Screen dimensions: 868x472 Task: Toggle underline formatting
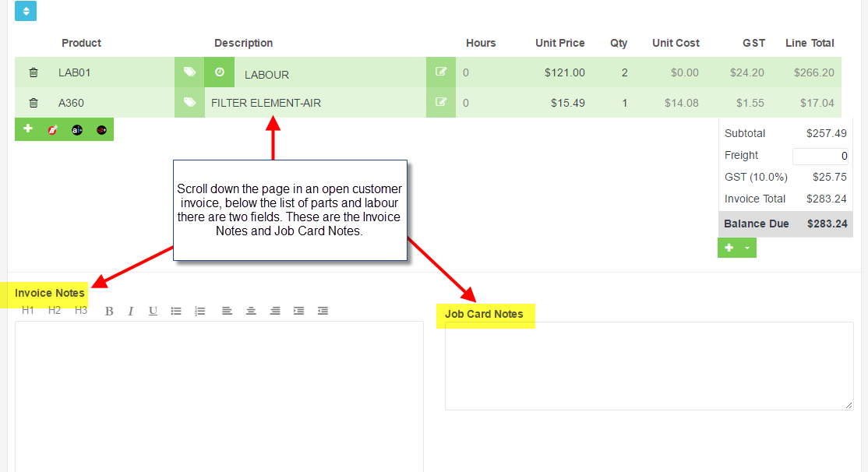point(153,311)
